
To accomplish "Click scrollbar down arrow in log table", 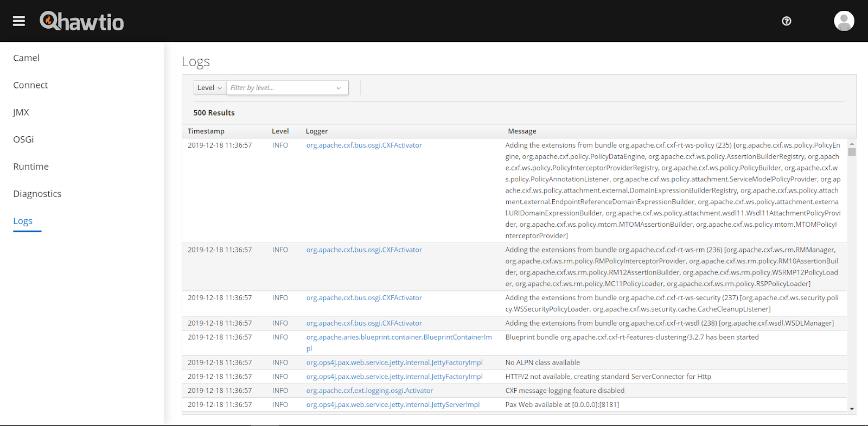I will 852,409.
